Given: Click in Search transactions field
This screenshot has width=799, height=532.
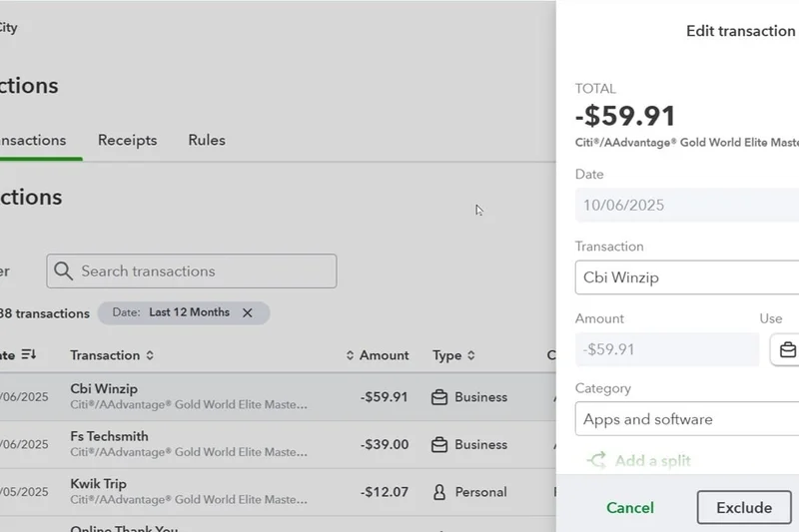Looking at the screenshot, I should click(x=192, y=270).
